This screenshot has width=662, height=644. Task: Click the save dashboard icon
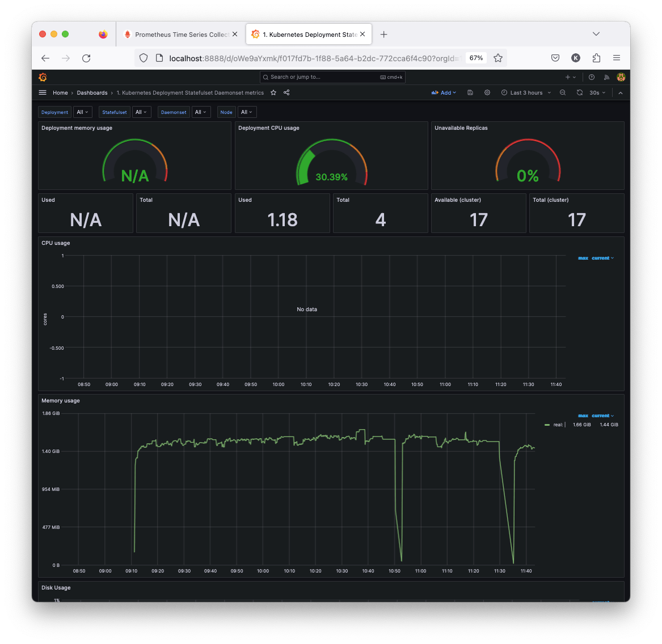(470, 92)
